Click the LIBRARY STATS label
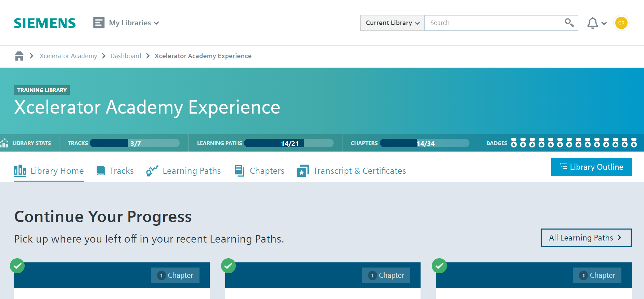Image resolution: width=644 pixels, height=299 pixels. (x=31, y=143)
